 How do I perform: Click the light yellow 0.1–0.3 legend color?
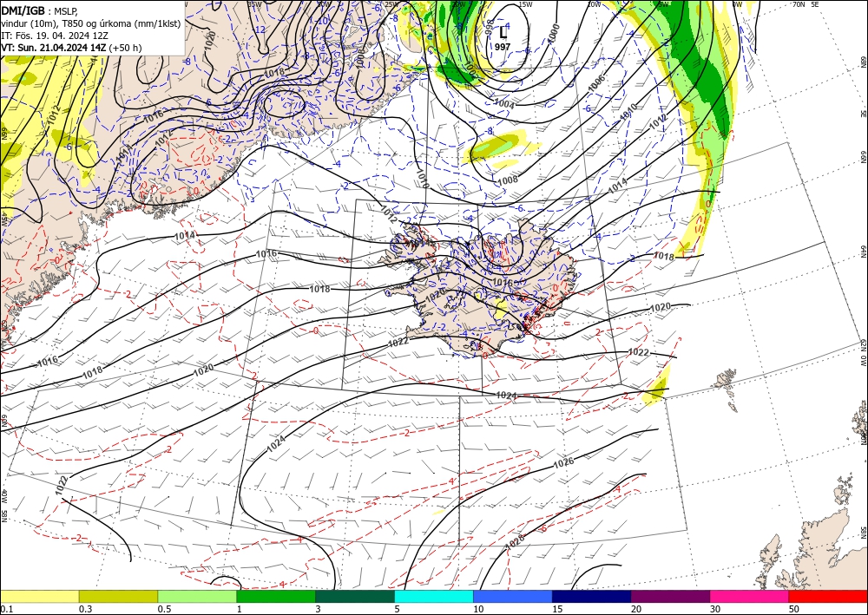39,596
